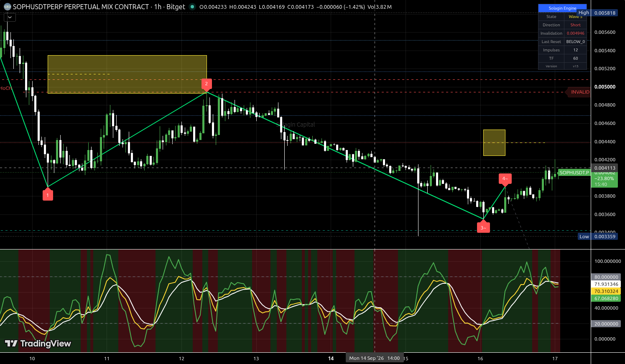Click the bold date 14 on time axis
This screenshot has height=364, width=625.
click(331, 358)
